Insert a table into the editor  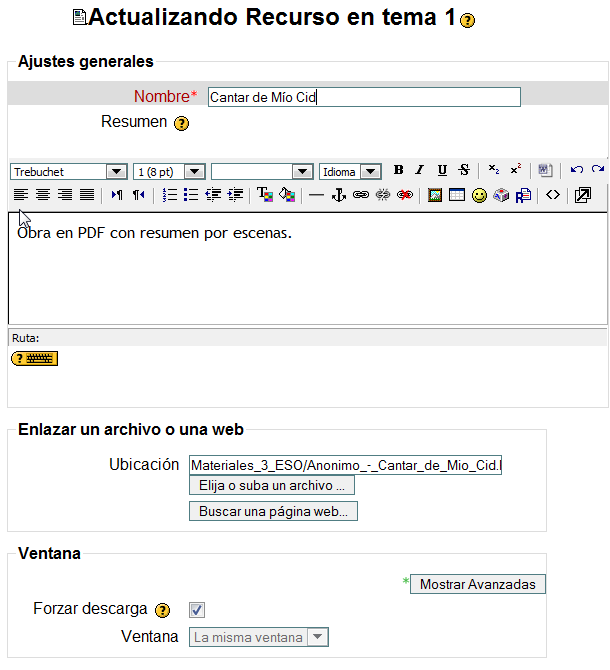[457, 195]
